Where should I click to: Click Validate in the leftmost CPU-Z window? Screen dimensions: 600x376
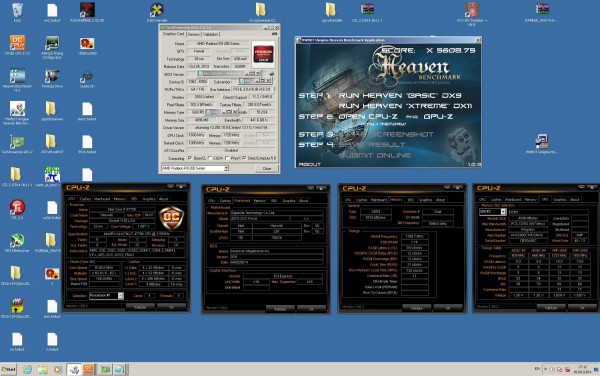(x=140, y=307)
